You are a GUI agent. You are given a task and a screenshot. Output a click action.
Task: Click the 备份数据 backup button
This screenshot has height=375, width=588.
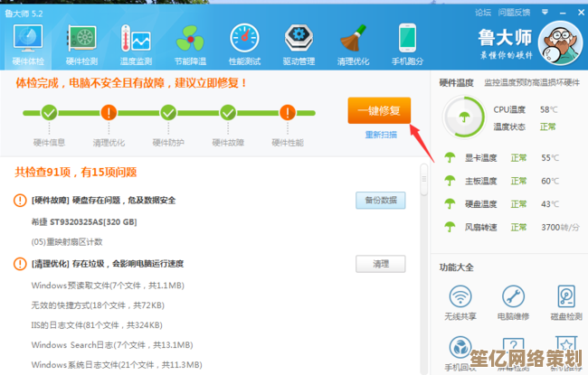point(380,201)
